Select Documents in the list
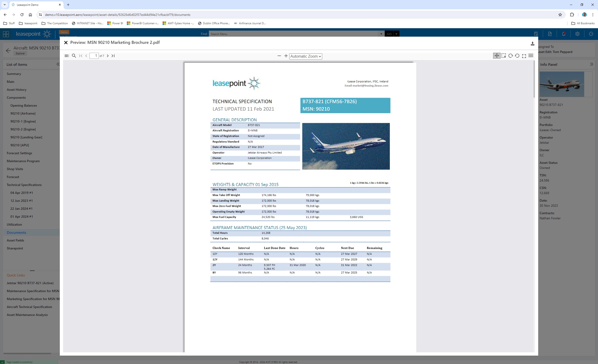The width and height of the screenshot is (598, 364). coord(16,232)
